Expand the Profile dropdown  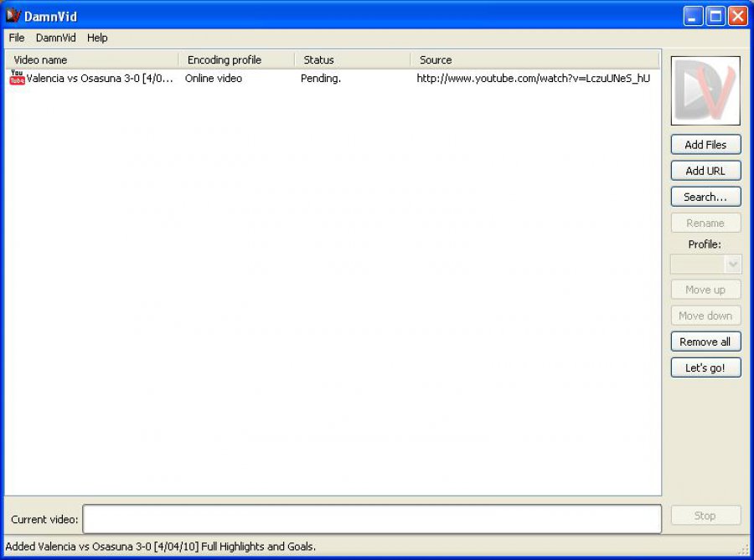click(x=705, y=265)
